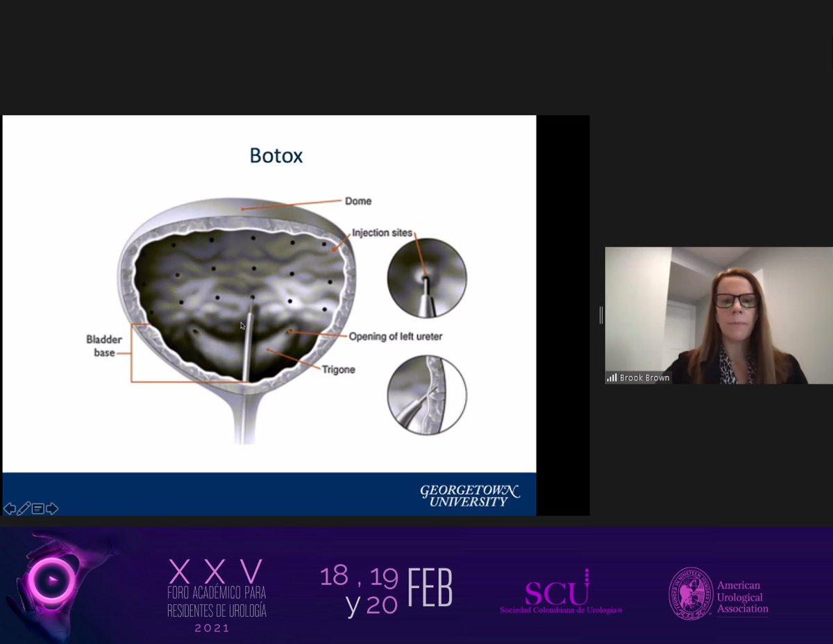Click the "Dome" label on the diagram
This screenshot has height=644, width=833.
tap(358, 201)
